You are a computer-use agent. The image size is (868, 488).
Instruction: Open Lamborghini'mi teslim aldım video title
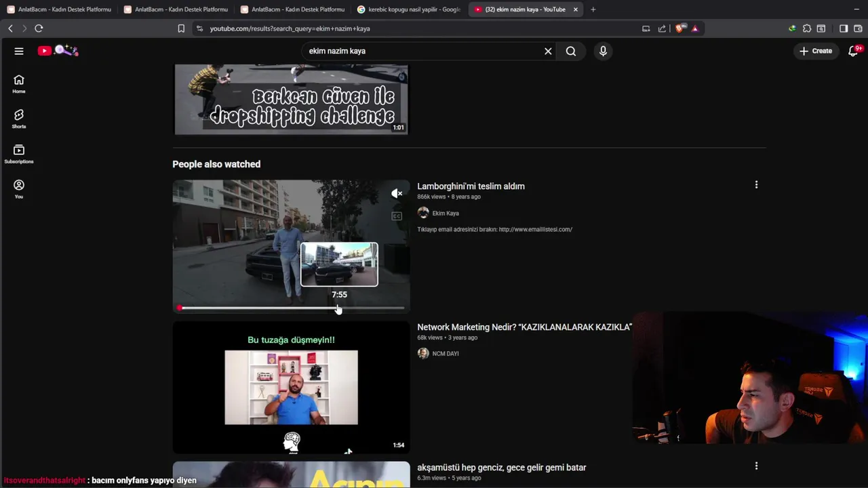[471, 186]
